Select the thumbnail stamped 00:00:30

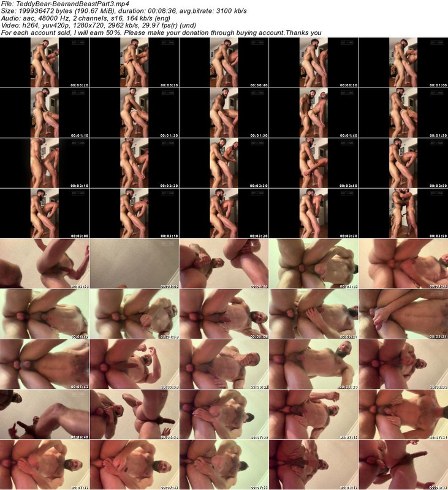pyautogui.click(x=134, y=62)
